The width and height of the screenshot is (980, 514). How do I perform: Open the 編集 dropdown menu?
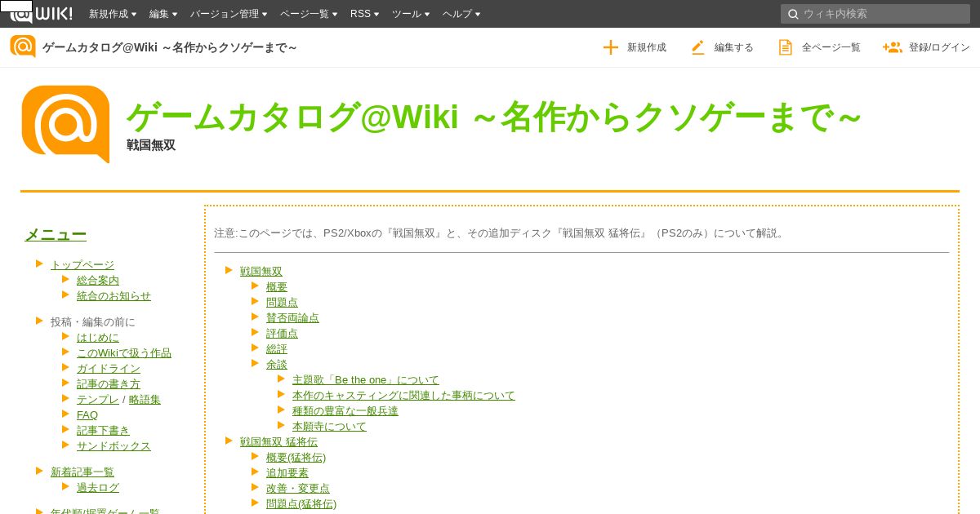163,14
